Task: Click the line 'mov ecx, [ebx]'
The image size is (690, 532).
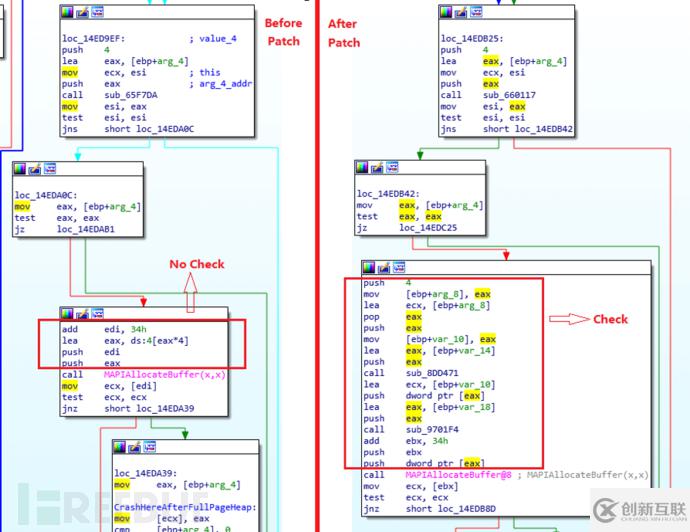Action: (x=411, y=486)
